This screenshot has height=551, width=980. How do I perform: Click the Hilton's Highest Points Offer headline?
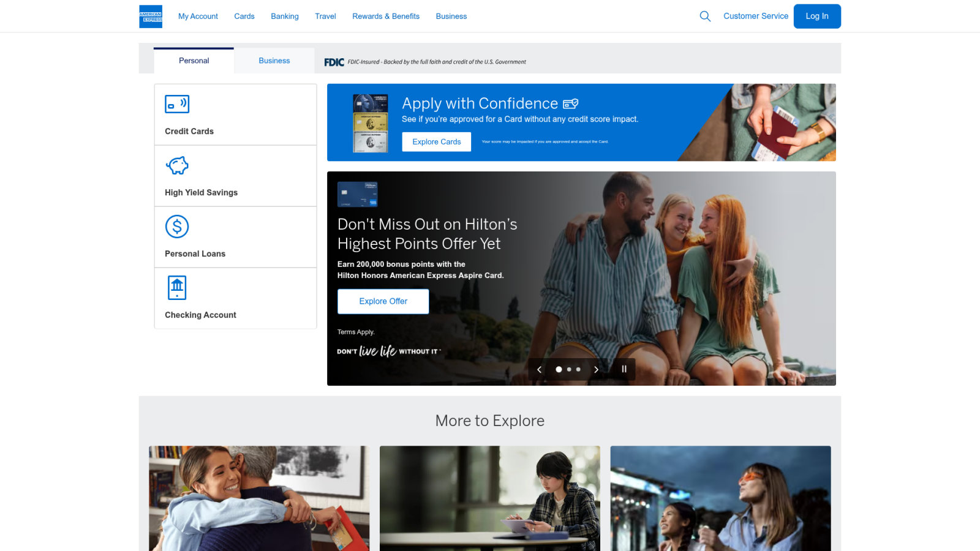(428, 234)
